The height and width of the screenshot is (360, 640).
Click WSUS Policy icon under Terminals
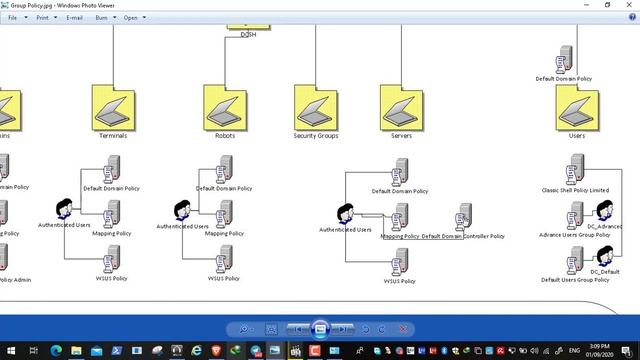tap(111, 259)
